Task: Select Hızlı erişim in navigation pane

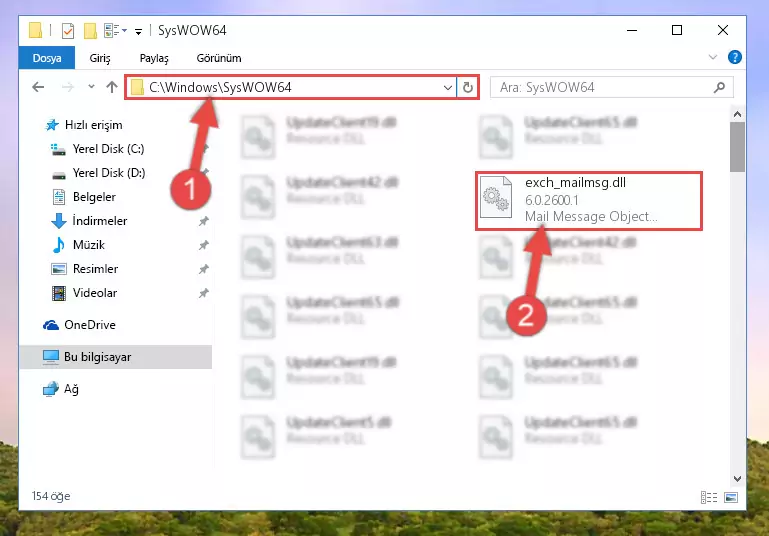Action: point(93,125)
